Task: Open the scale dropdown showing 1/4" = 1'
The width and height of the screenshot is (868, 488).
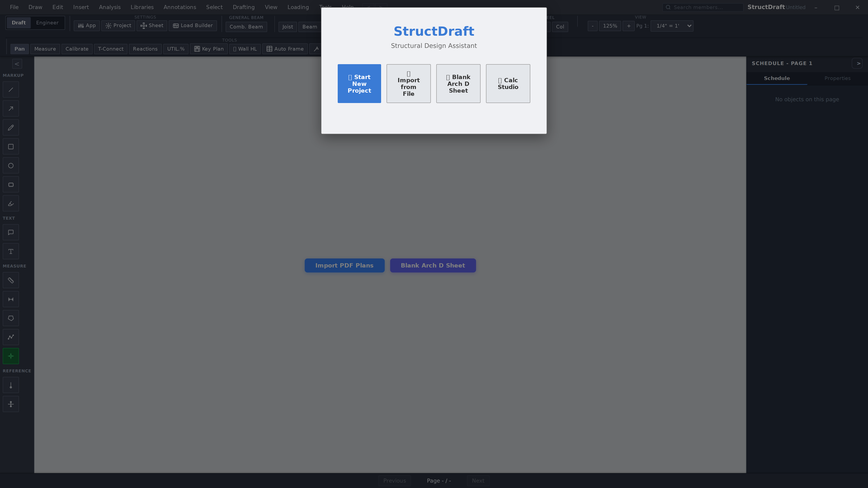Action: (672, 26)
